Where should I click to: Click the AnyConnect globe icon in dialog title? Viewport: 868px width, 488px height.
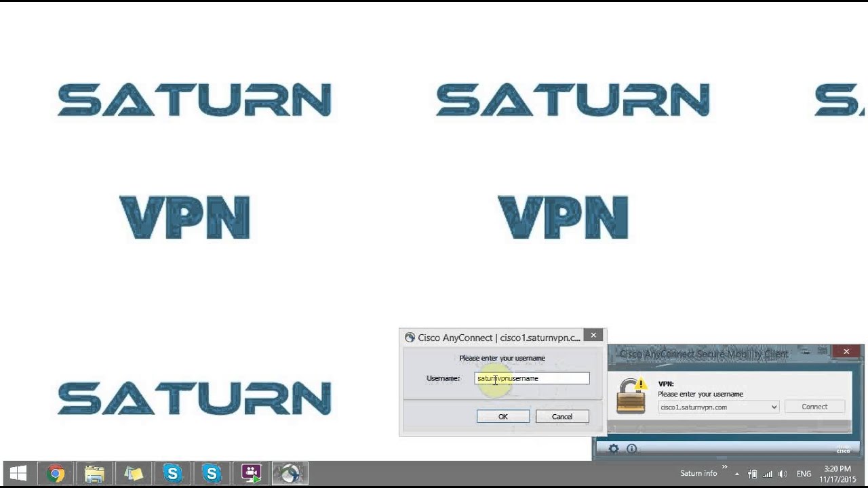410,338
